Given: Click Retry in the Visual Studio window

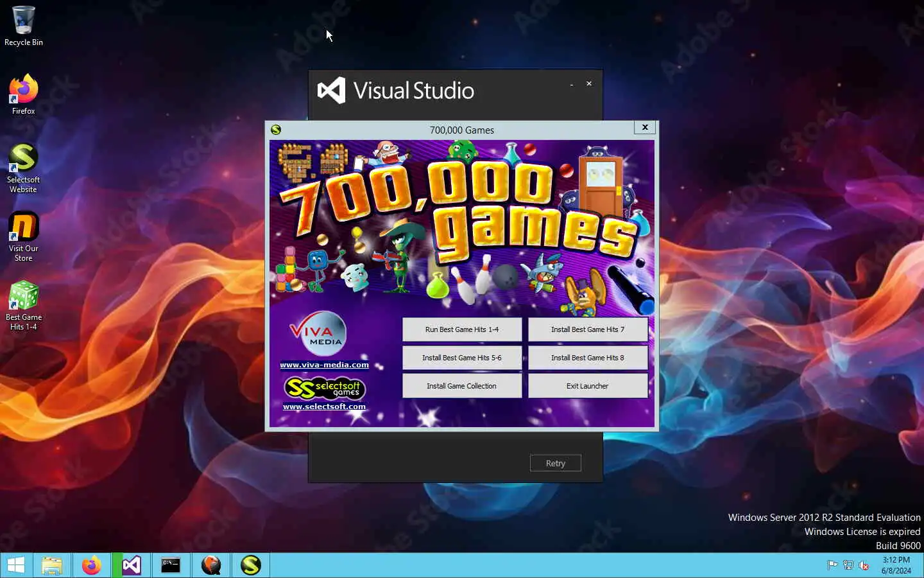Looking at the screenshot, I should click(x=556, y=463).
